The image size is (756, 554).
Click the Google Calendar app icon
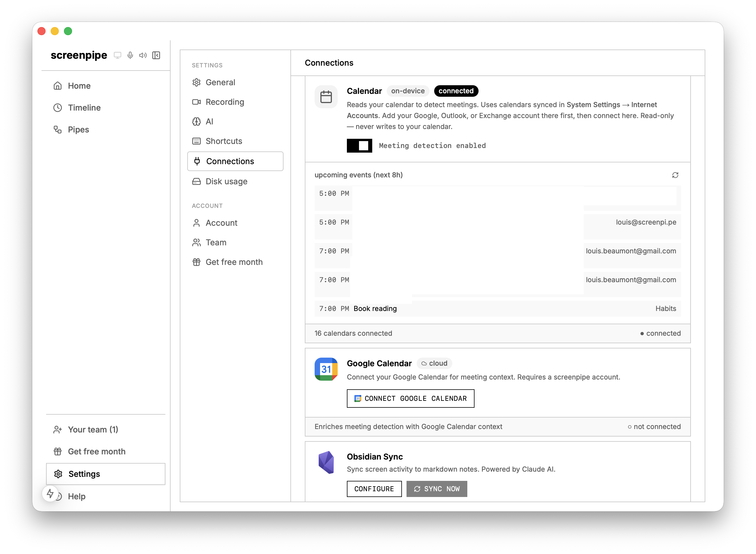[326, 369]
